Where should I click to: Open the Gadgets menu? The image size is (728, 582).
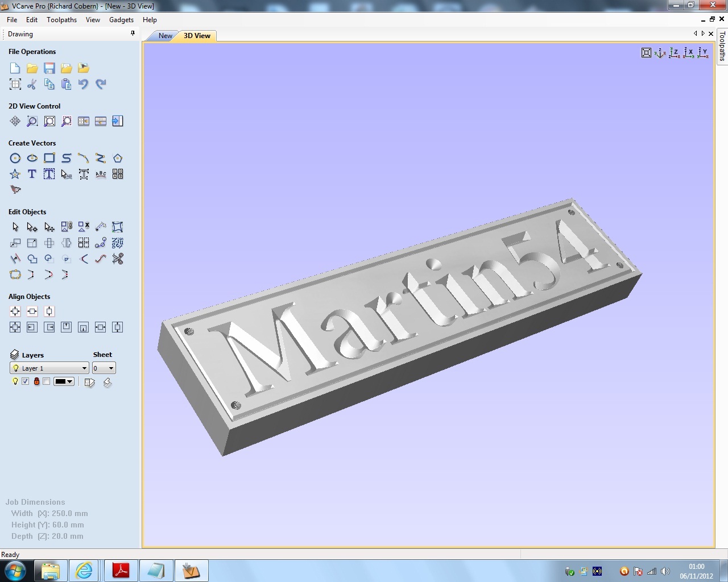121,19
